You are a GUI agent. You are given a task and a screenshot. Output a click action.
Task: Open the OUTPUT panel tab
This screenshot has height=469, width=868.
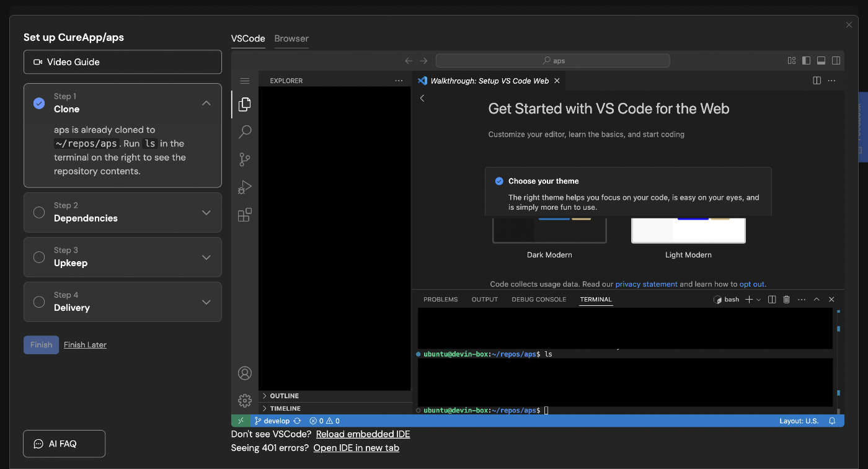[485, 299]
